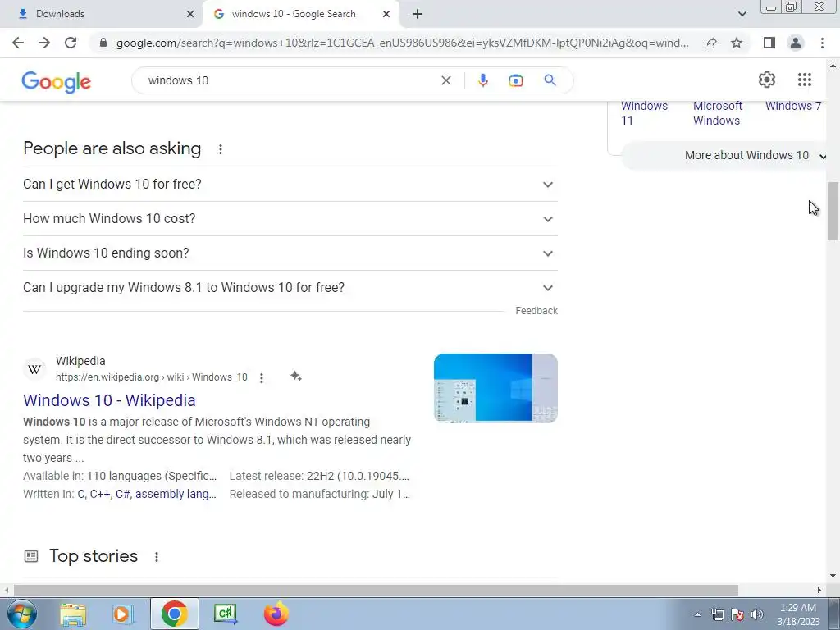Click the C# language link

pyautogui.click(x=123, y=494)
